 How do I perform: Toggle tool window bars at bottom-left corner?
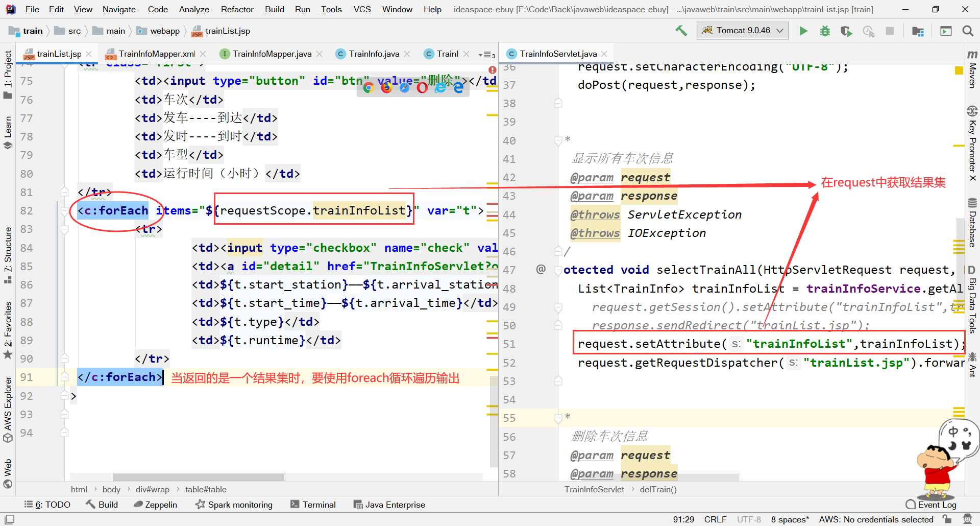click(9, 519)
